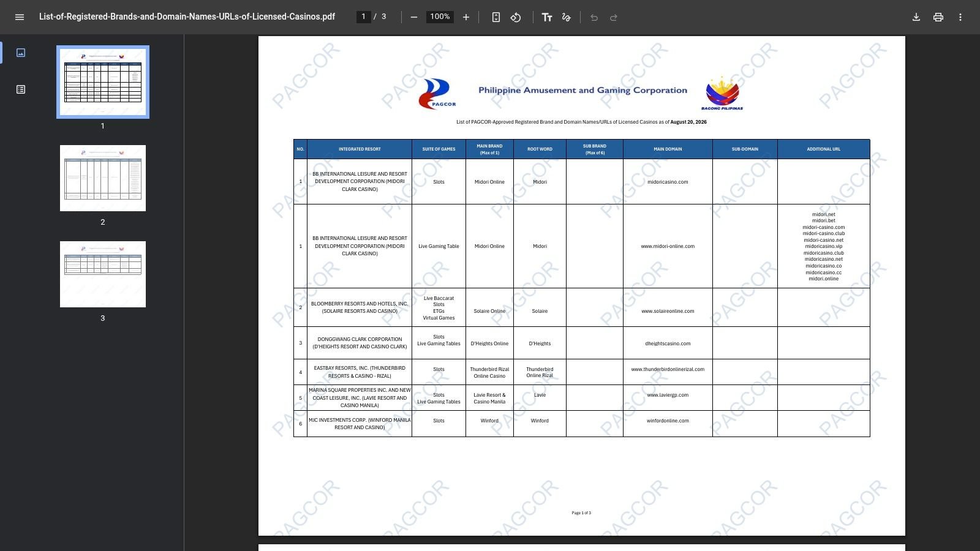Click the page number input field

[x=364, y=17]
